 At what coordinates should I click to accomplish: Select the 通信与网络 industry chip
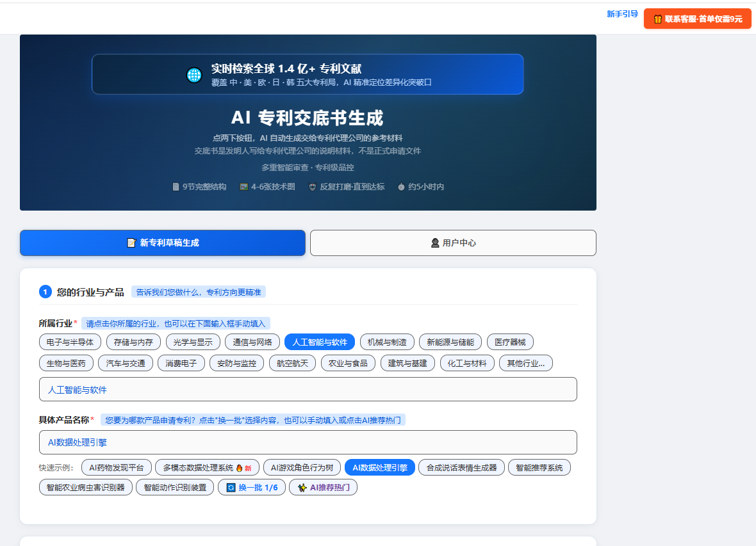252,342
